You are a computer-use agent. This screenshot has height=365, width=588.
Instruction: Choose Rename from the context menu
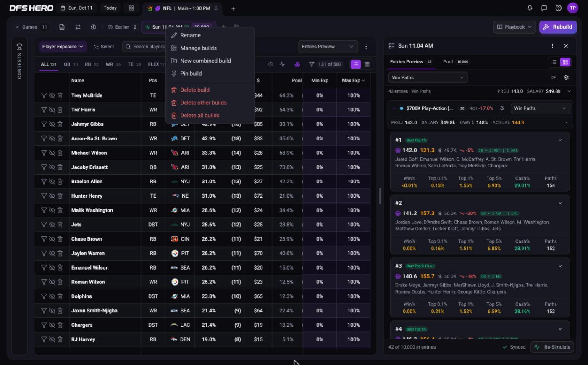(210, 35)
